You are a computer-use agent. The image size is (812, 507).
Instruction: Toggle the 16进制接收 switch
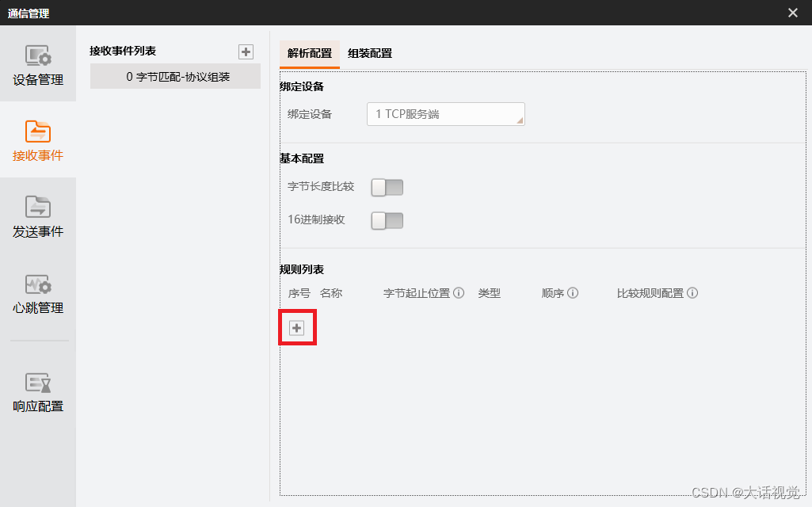pos(387,220)
